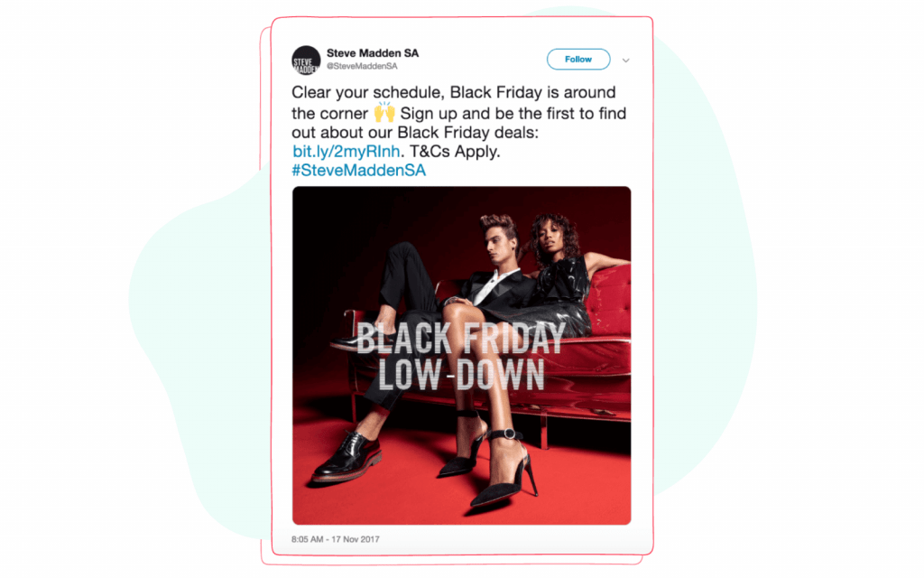Open the bit.ly/2myRInh link

coord(346,152)
